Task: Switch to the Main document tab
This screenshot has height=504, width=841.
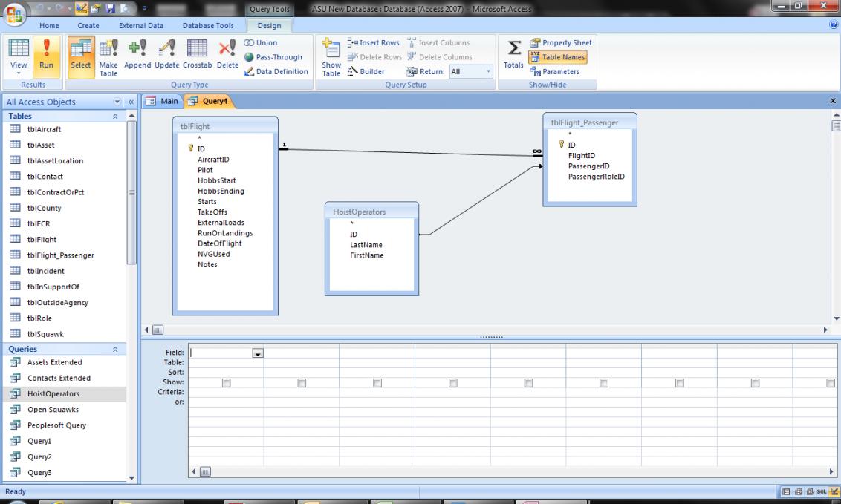Action: coord(163,101)
